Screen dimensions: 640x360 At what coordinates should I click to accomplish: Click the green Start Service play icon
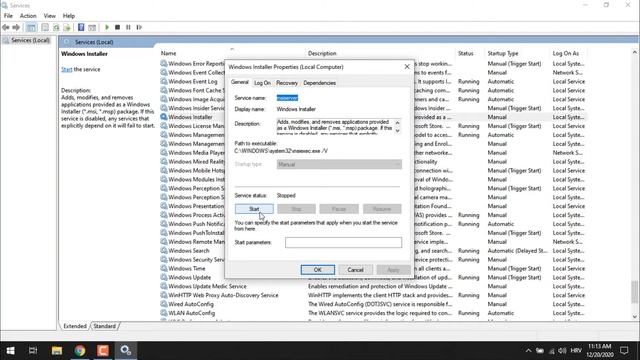pyautogui.click(x=107, y=27)
